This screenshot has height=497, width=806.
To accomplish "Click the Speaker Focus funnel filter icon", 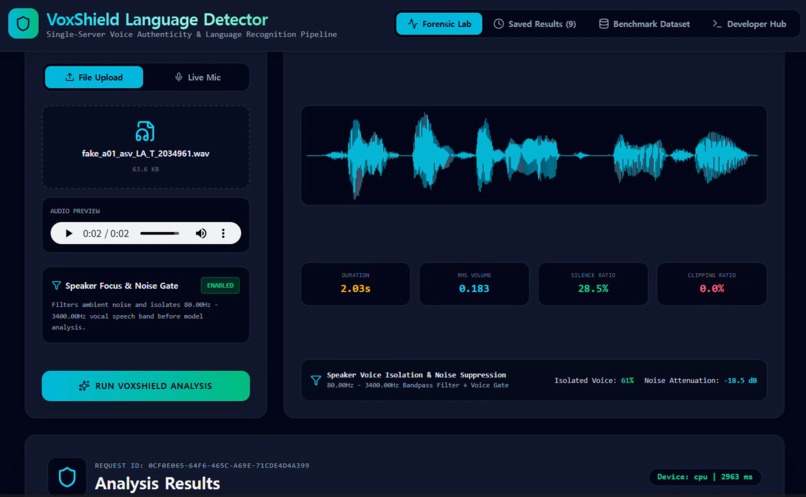I will 57,285.
